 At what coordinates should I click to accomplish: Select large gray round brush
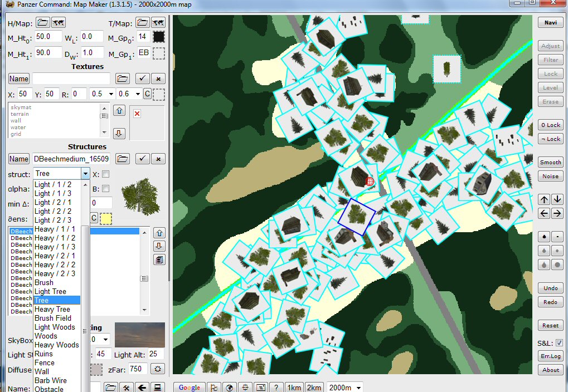pyautogui.click(x=557, y=265)
